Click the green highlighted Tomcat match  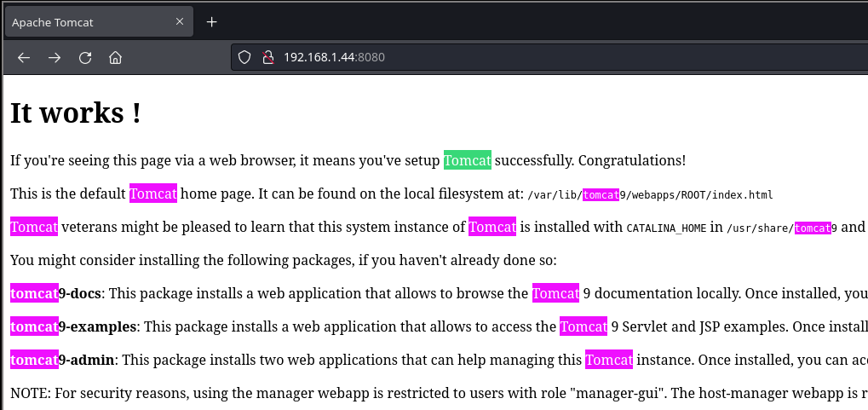coord(467,160)
